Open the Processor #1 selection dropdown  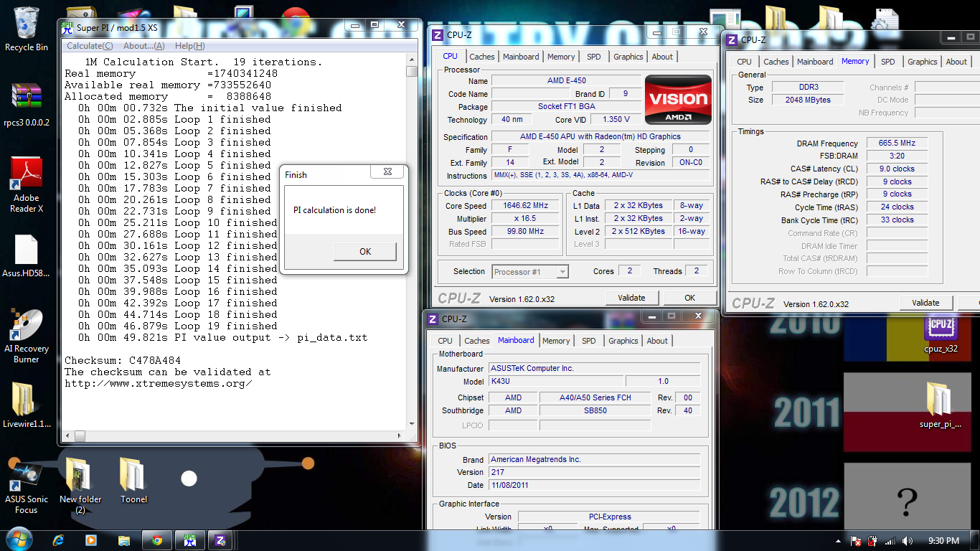pyautogui.click(x=531, y=272)
